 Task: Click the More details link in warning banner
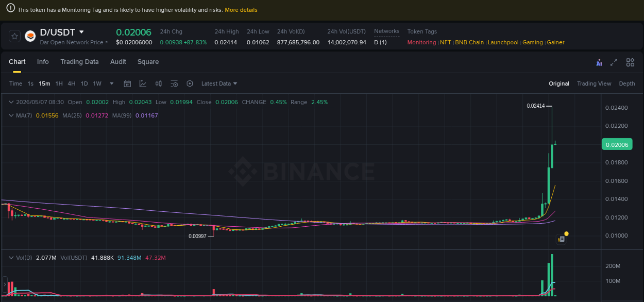tap(241, 10)
